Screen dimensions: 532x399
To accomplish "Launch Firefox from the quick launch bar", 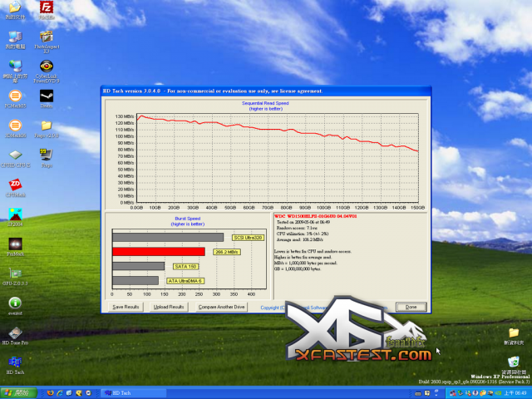I will [x=50, y=393].
